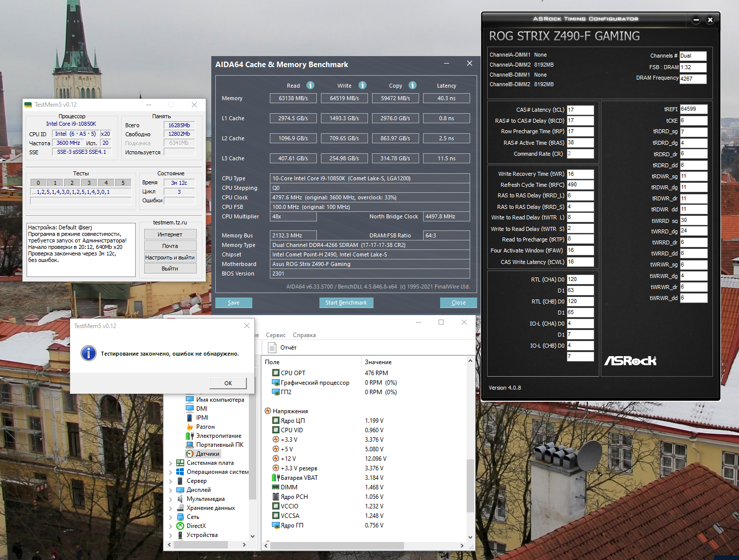The width and height of the screenshot is (739, 560).
Task: Click the Операционная система Windows logo icon
Action: click(180, 472)
